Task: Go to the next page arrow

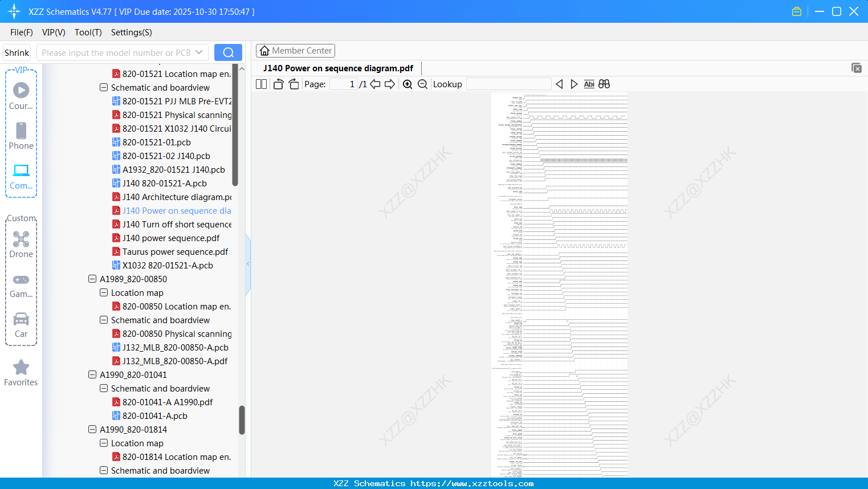Action: click(390, 84)
